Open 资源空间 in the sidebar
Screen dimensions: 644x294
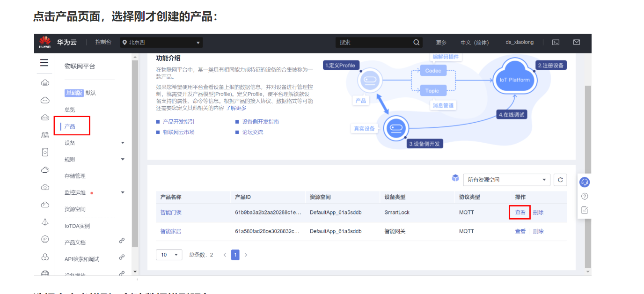tap(75, 209)
